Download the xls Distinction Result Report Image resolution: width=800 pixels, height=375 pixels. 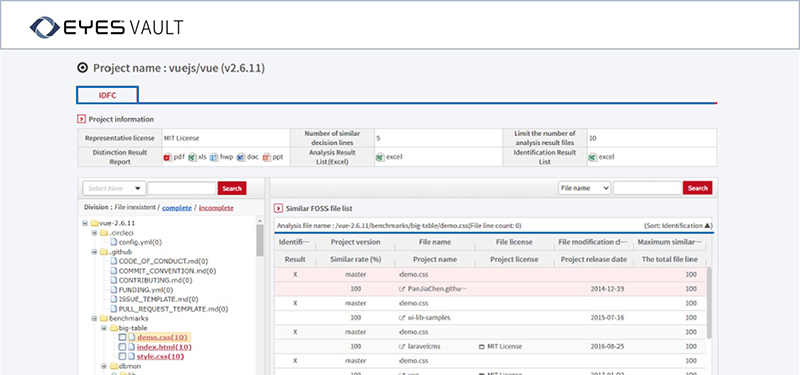point(197,157)
